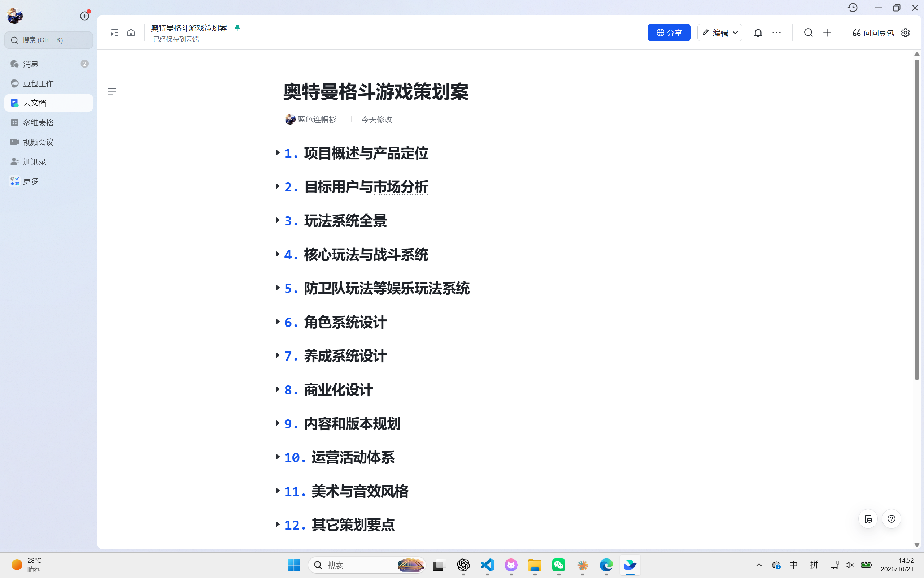924x578 pixels.
Task: Open the comments panel floating icon
Action: 868,519
